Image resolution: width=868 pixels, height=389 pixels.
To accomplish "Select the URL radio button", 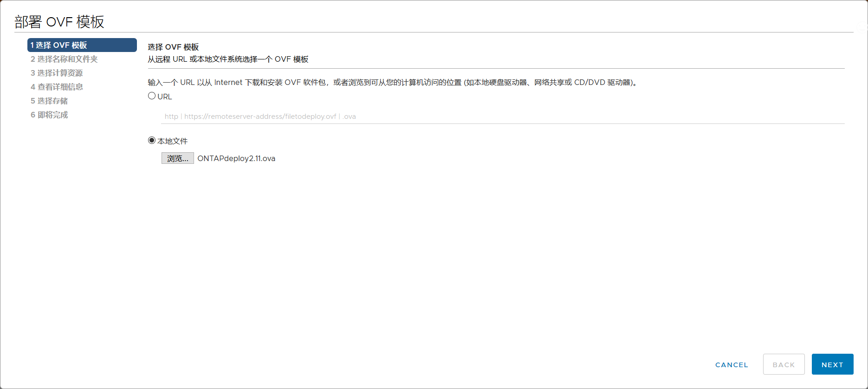I will (x=152, y=96).
